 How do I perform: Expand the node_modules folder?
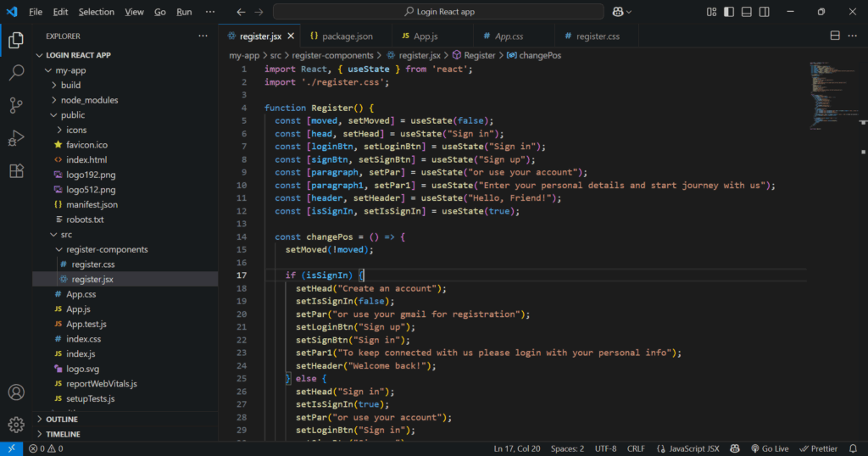pyautogui.click(x=89, y=100)
